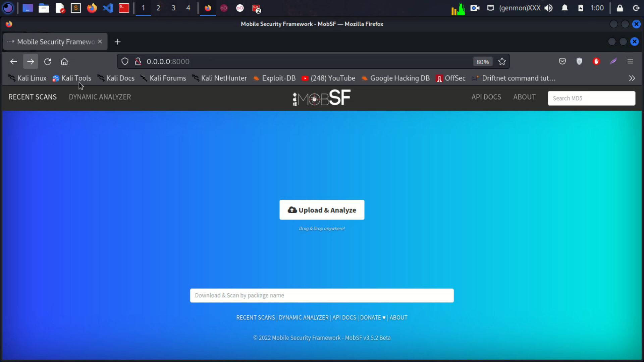Launch Firefox from panel launcher
644x362 pixels.
coord(92,8)
